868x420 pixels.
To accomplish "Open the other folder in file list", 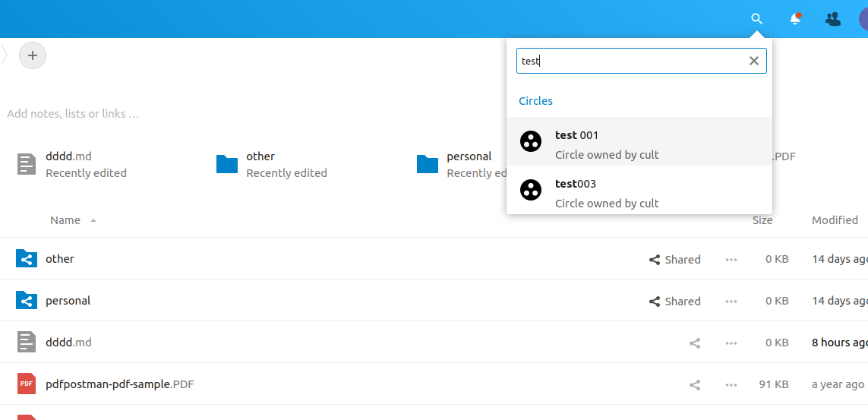I will [x=60, y=259].
